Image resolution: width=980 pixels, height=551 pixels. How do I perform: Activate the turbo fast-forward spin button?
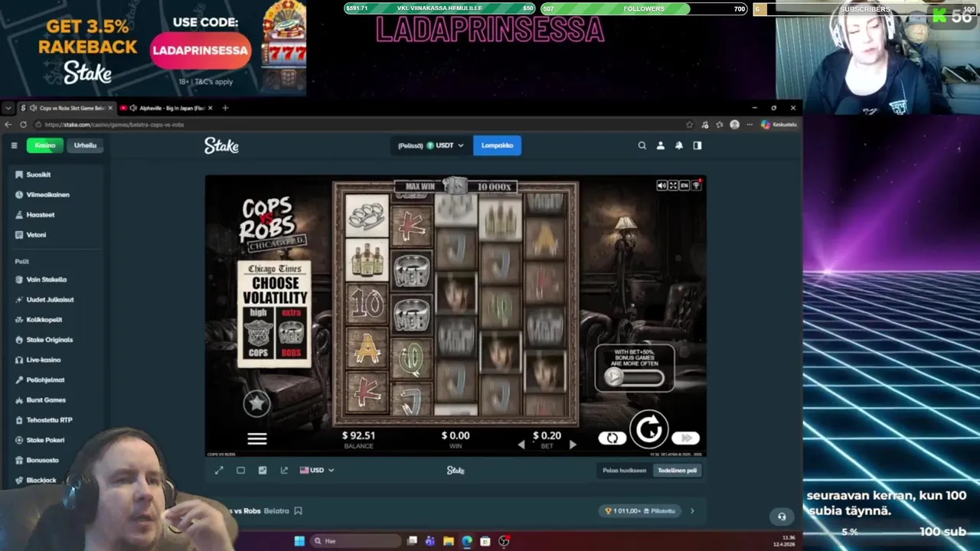[686, 438]
